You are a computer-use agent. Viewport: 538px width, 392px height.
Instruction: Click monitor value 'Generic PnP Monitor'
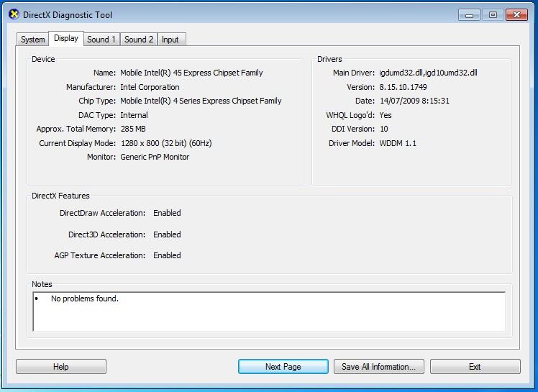point(155,157)
